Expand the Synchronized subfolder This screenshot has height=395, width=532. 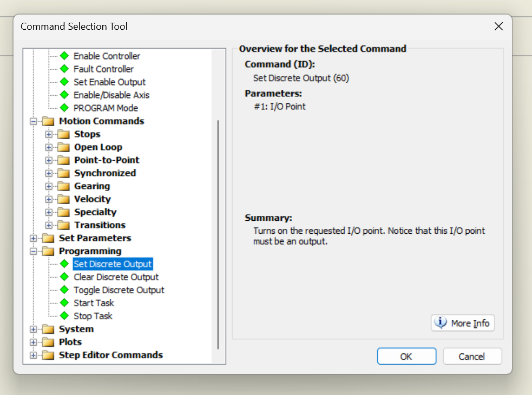[x=49, y=173]
